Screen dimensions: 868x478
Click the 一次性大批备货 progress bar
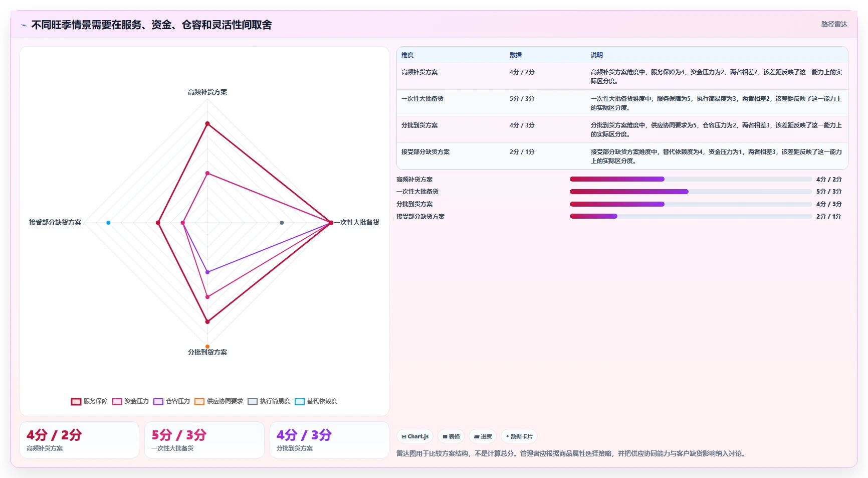691,192
